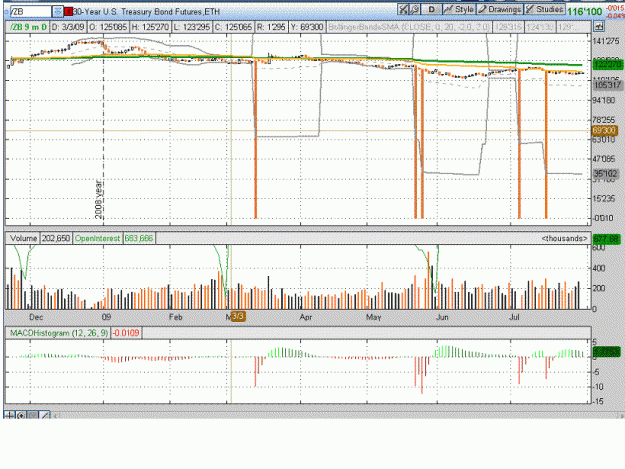Screen dimensions: 625x469
Task: Click the Volume study label
Action: [24, 238]
